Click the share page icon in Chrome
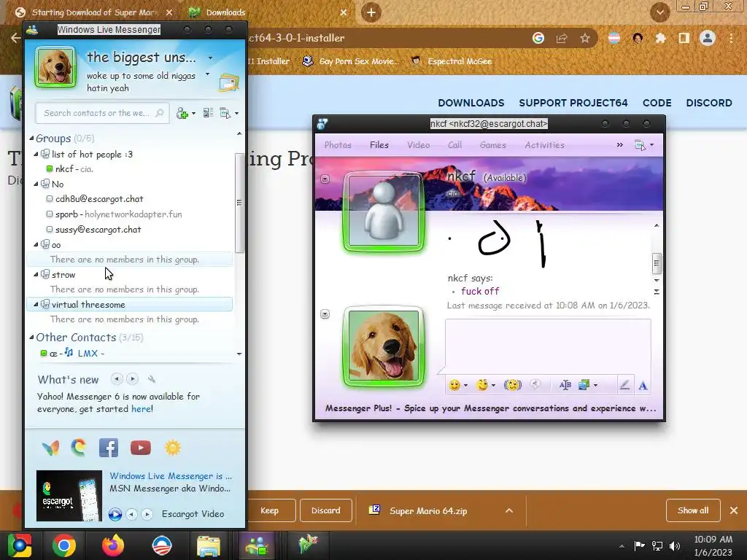Viewport: 747px width, 560px height. (x=562, y=38)
